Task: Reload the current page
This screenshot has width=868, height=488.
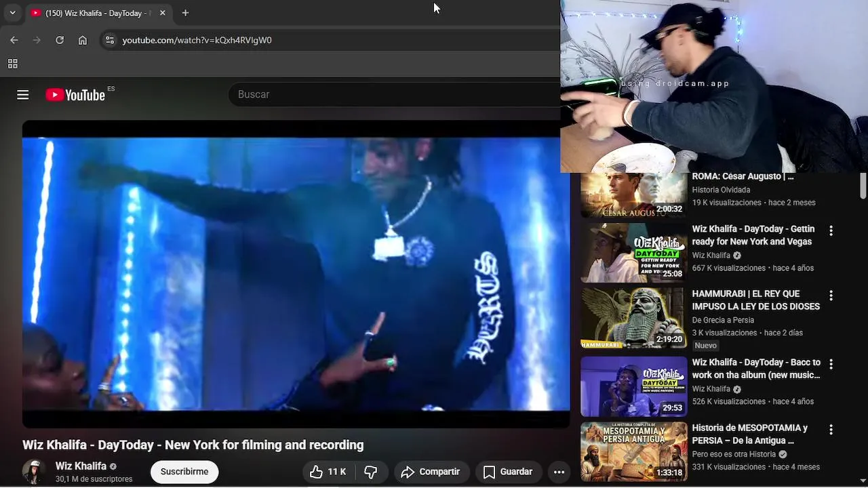Action: (60, 40)
